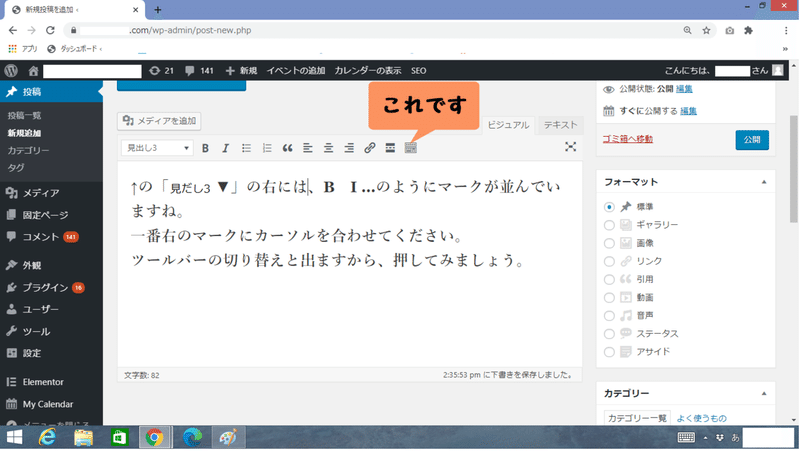The height and width of the screenshot is (451, 800).
Task: Select the ステータス post format
Action: (x=609, y=334)
